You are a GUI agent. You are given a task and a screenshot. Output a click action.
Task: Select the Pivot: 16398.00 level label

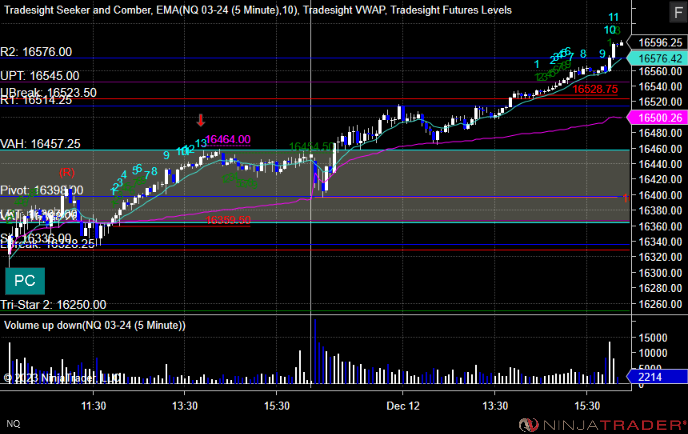(x=42, y=190)
